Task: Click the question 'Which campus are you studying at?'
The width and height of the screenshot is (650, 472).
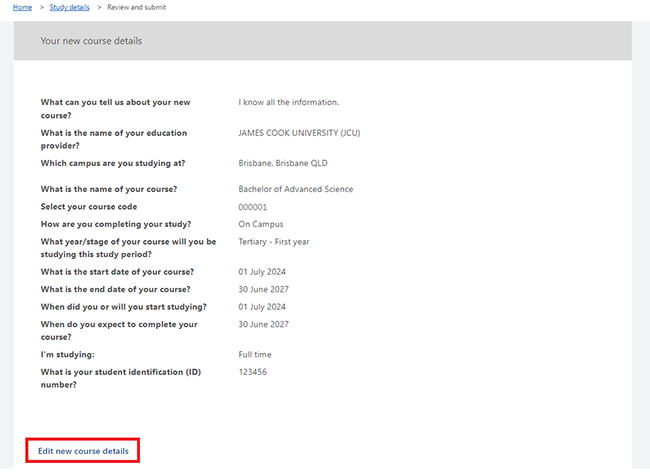Action: point(113,163)
